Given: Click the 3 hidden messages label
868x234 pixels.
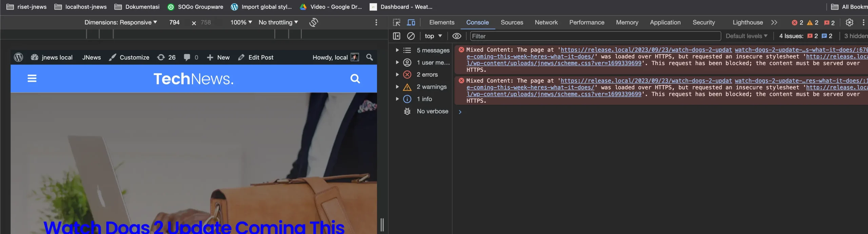Looking at the screenshot, I should pyautogui.click(x=856, y=36).
